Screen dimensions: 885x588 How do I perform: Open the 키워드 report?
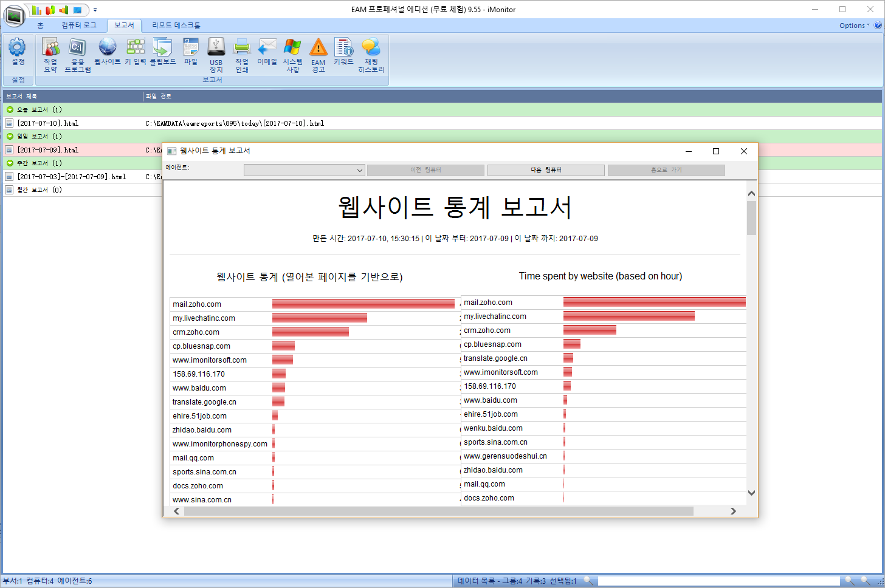(x=343, y=52)
